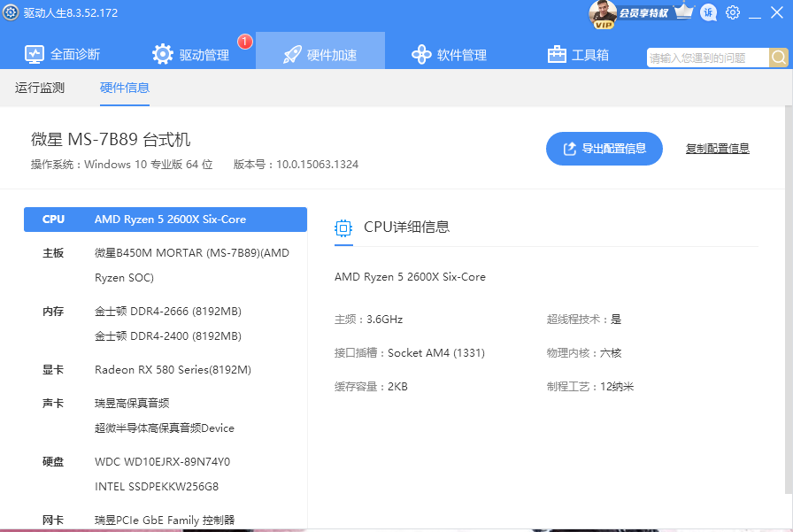Select the WDC WD10EJRX-89N74Y0 disk entry
Viewport: 793px width, 532px height.
(162, 462)
